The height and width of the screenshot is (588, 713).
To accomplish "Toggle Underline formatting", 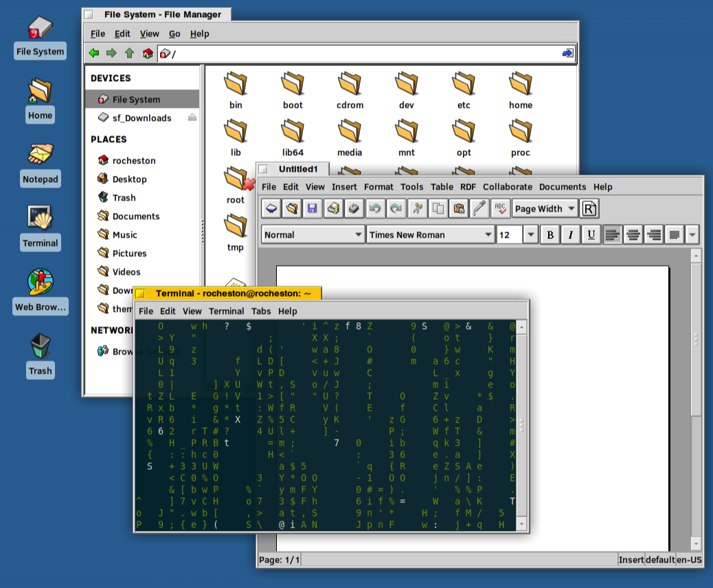I will pyautogui.click(x=591, y=235).
